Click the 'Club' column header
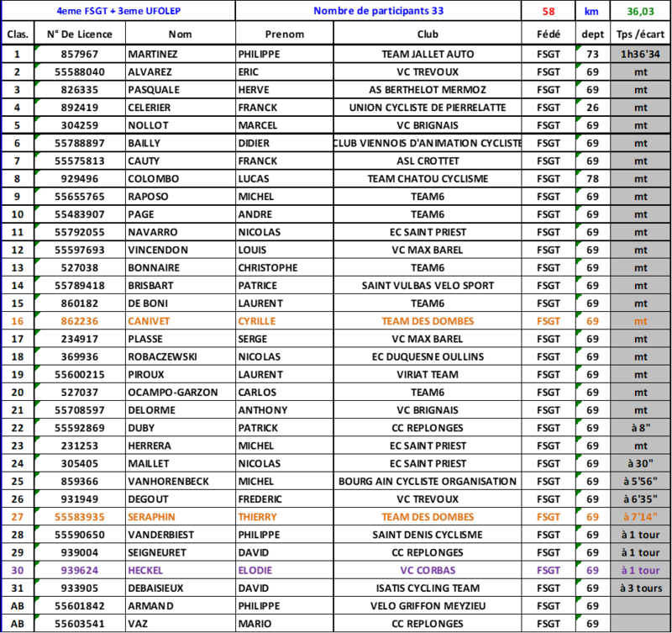This screenshot has height=633, width=672. (x=428, y=34)
